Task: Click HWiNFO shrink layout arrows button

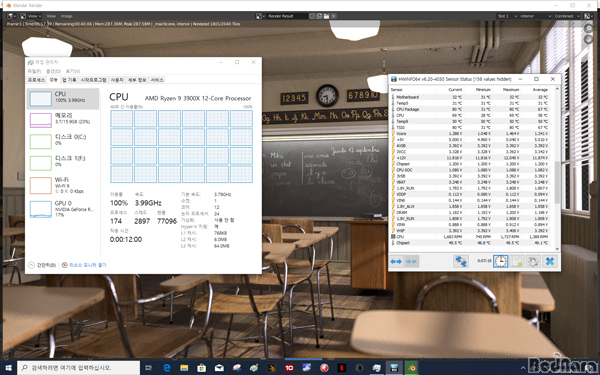Action: click(412, 261)
